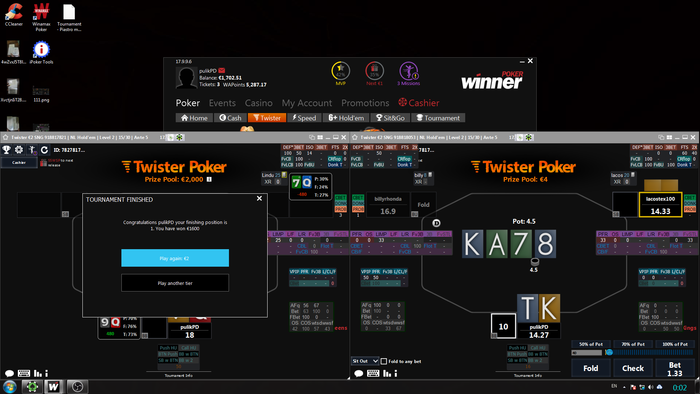Switch to the Cash tab in lobby

tap(230, 118)
